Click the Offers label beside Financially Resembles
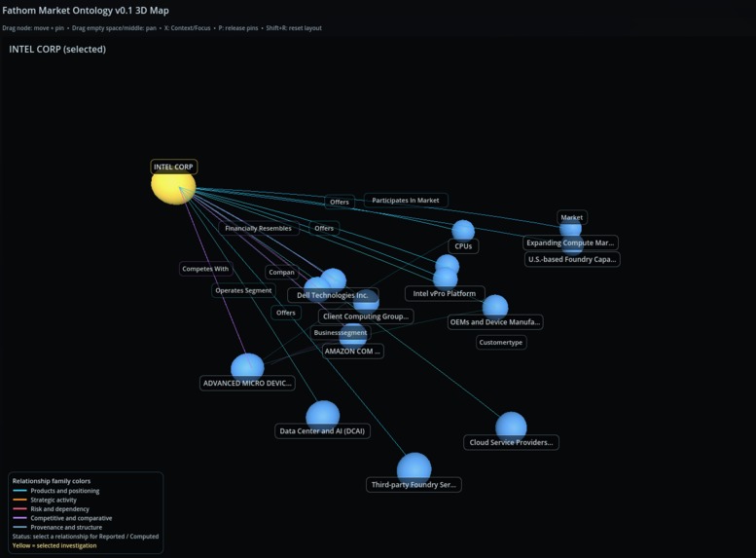This screenshot has width=756, height=558. click(324, 228)
